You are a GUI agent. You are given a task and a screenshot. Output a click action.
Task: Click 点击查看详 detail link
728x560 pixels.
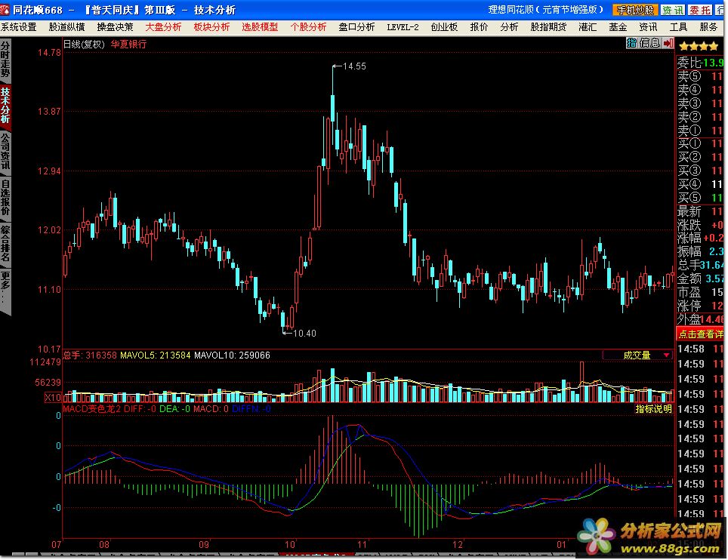(701, 334)
